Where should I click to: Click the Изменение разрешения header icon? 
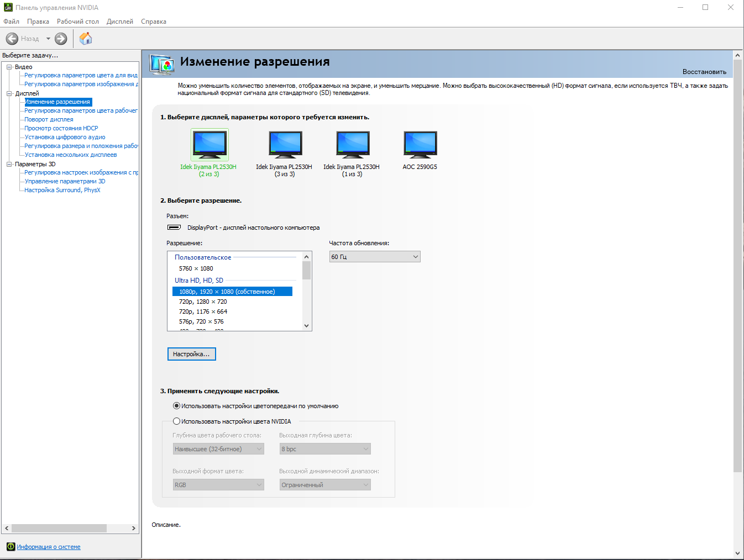pos(162,65)
